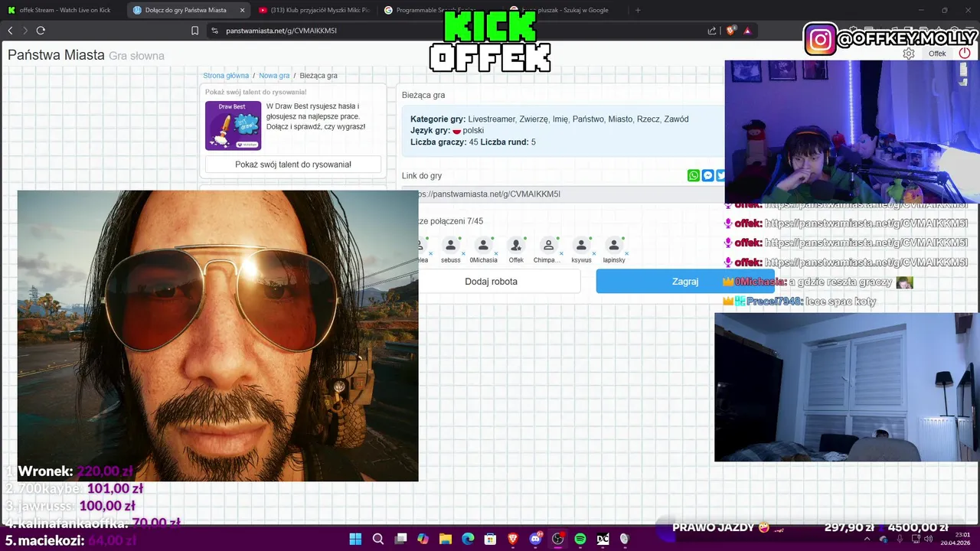980x551 pixels.
Task: Open OBS Studio from the taskbar
Action: pyautogui.click(x=557, y=539)
